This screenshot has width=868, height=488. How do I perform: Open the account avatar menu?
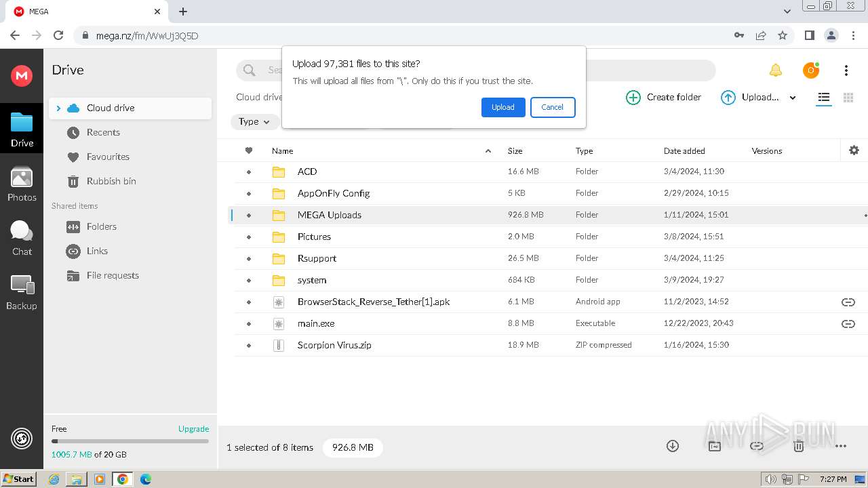[x=811, y=70]
